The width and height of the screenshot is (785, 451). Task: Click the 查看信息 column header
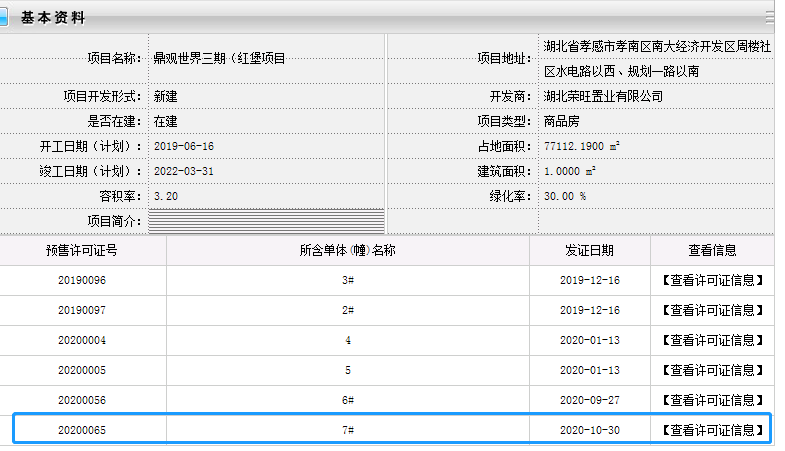click(x=711, y=250)
